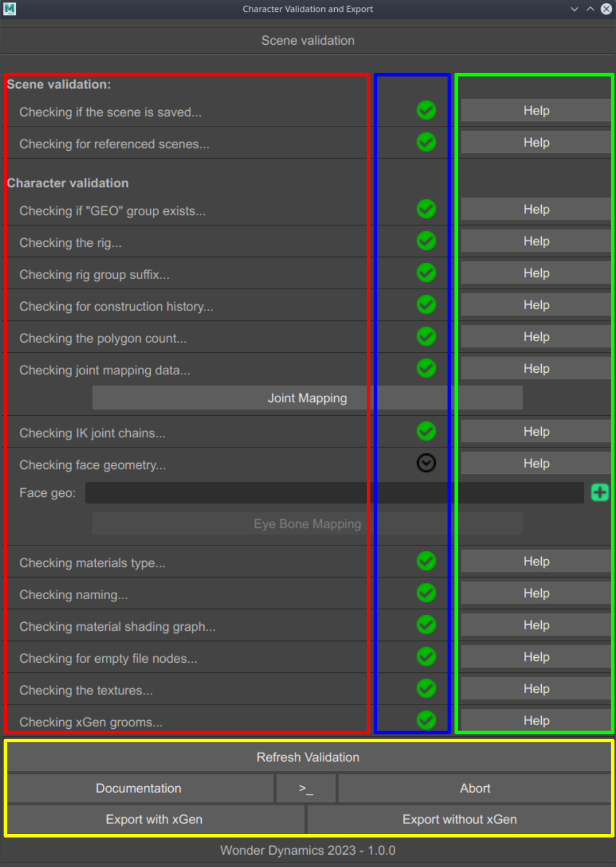Click the Scene validation header bar
The image size is (616, 867).
coord(308,40)
